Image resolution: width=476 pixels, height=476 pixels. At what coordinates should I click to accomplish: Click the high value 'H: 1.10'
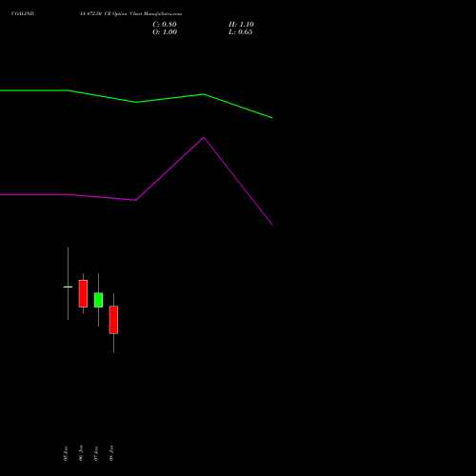(241, 25)
